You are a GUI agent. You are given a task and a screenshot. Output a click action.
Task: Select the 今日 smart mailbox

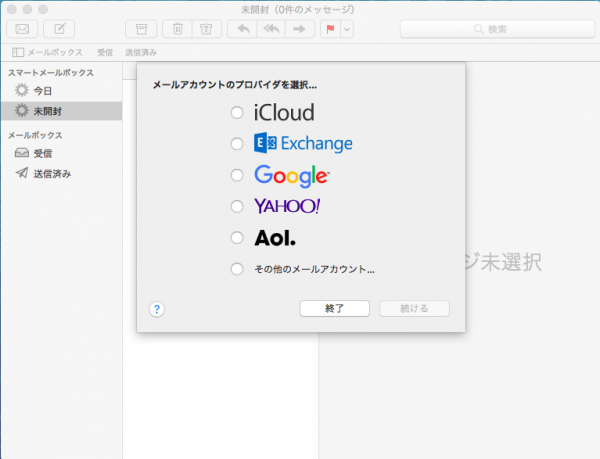(61, 91)
